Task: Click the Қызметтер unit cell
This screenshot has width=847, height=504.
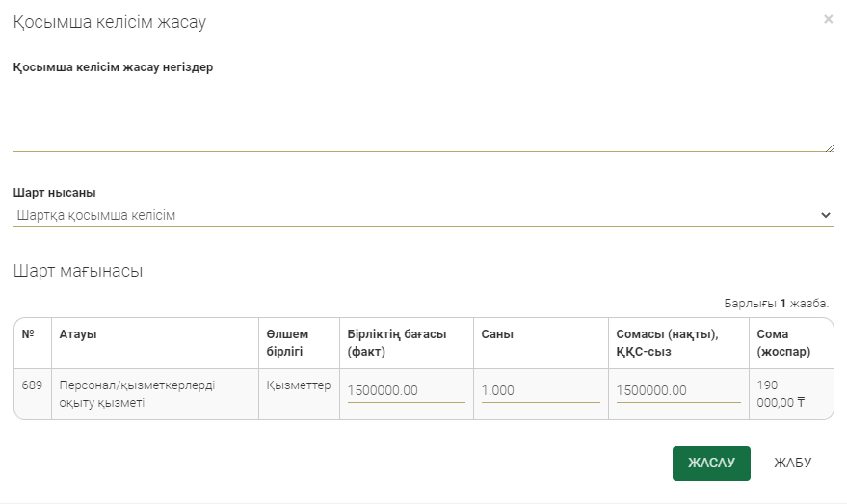Action: [x=299, y=385]
